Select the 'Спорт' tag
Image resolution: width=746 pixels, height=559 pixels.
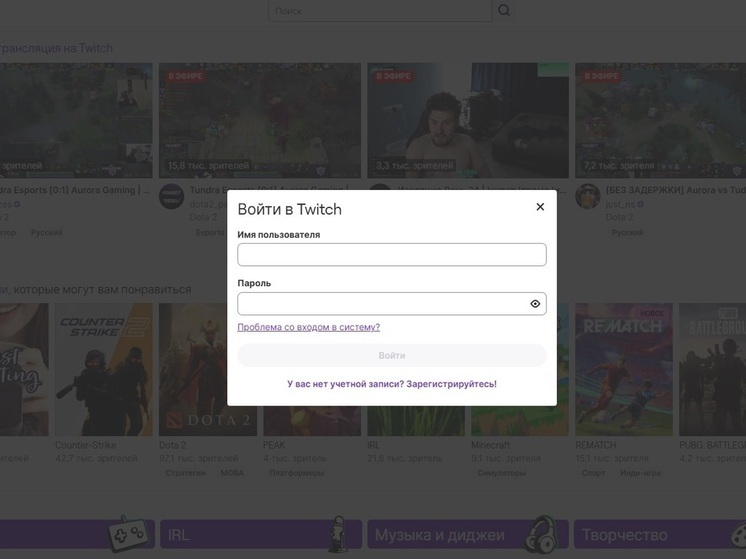point(593,473)
